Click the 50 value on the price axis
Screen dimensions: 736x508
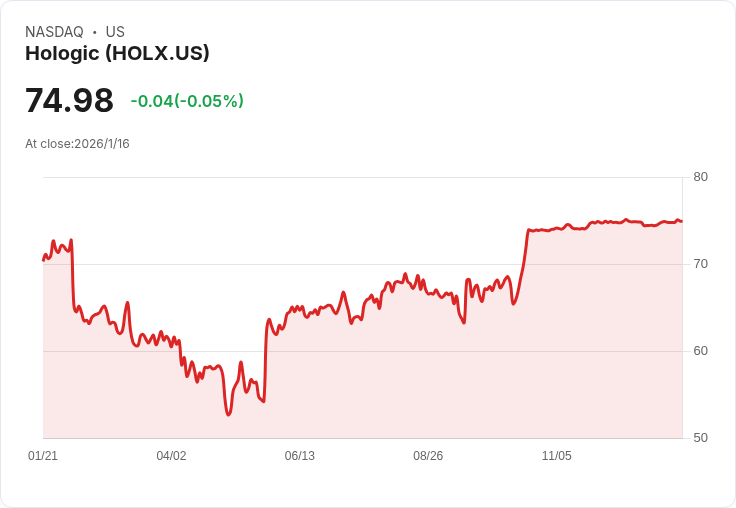(700, 438)
